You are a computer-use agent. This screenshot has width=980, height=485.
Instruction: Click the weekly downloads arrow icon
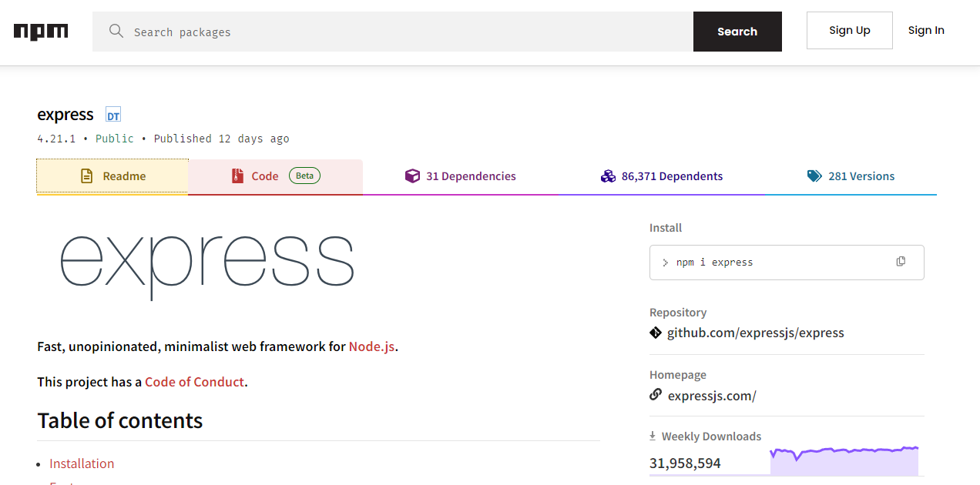point(653,436)
